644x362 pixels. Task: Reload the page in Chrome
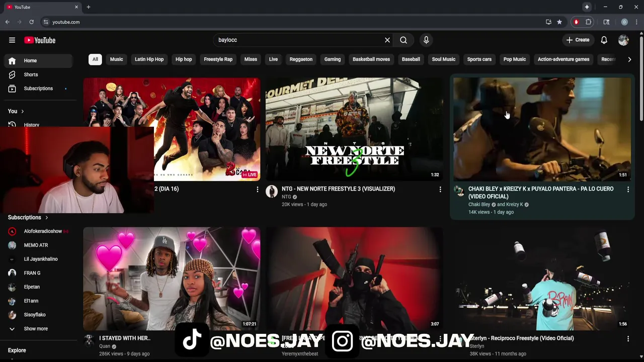(31, 22)
